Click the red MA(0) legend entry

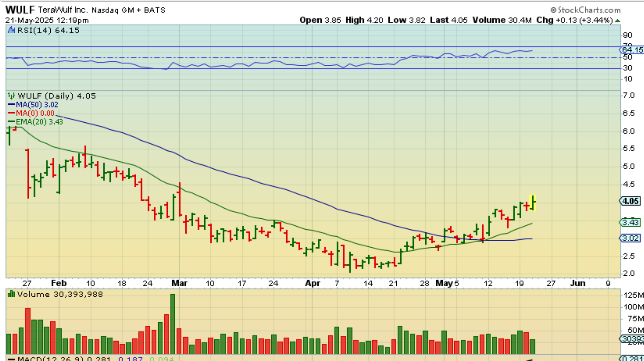click(x=35, y=113)
